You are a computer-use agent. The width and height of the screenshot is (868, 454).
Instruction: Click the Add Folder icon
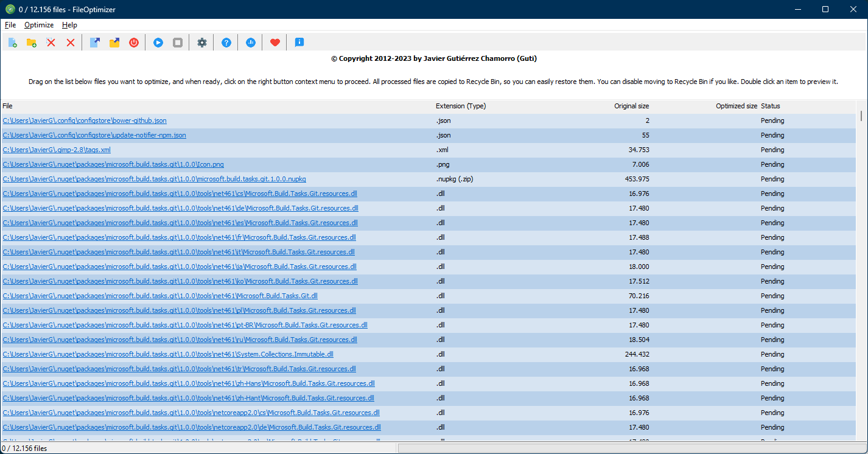31,42
